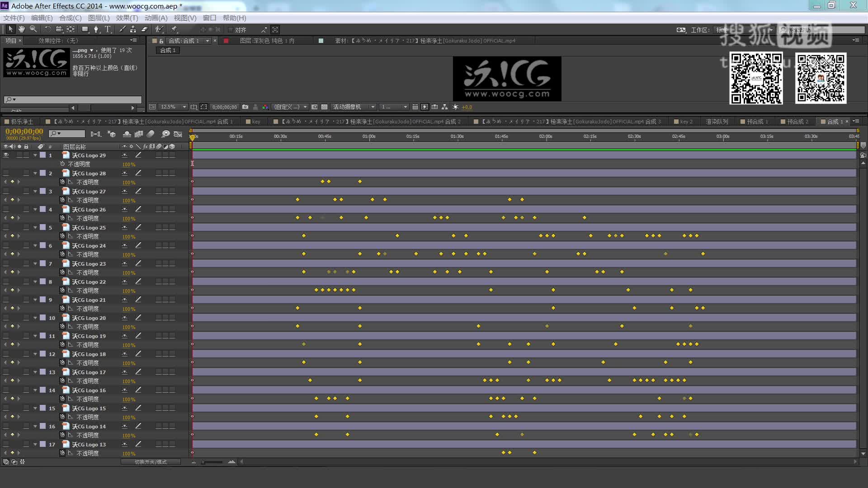Screen dimensions: 868x488
Task: Select the Zoom magnifier tool
Action: tap(33, 29)
